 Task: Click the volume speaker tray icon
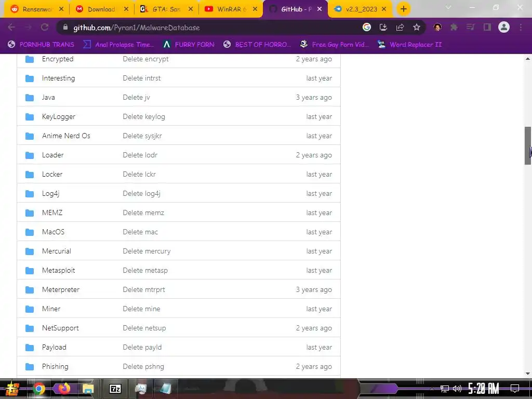pyautogui.click(x=457, y=389)
